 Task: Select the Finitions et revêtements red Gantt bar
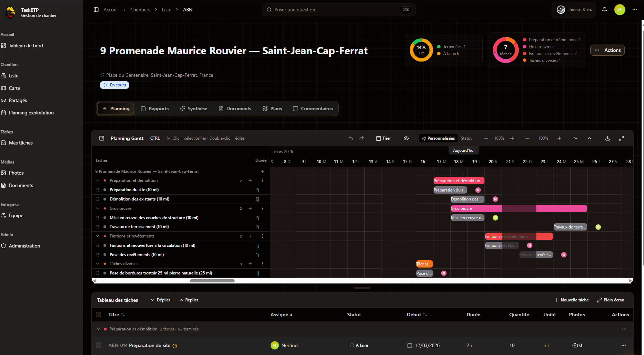point(519,236)
